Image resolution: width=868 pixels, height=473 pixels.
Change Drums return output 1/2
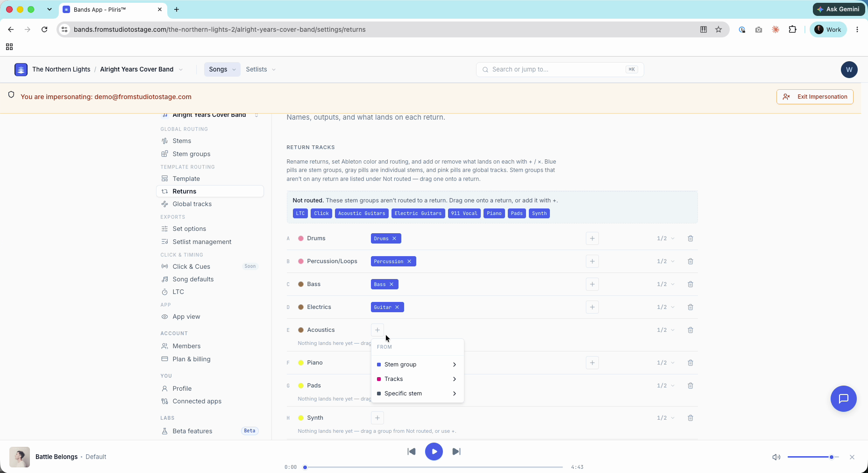pos(666,238)
